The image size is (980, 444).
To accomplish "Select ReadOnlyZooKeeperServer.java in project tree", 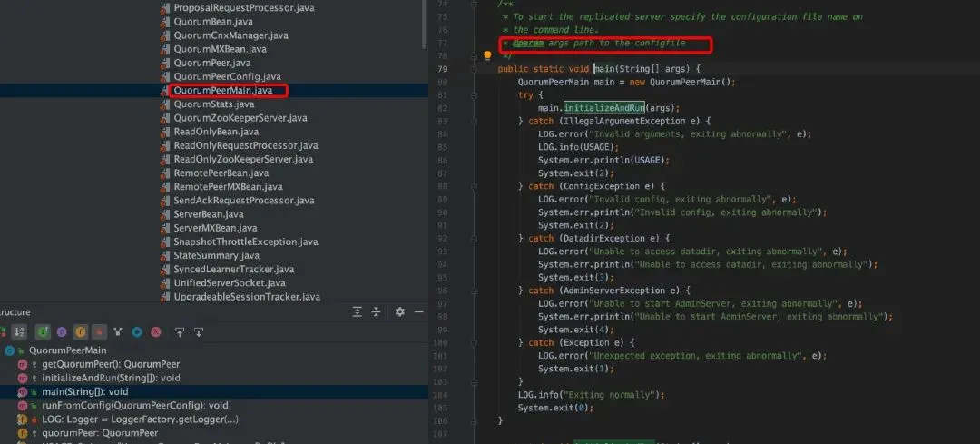I will point(243,160).
